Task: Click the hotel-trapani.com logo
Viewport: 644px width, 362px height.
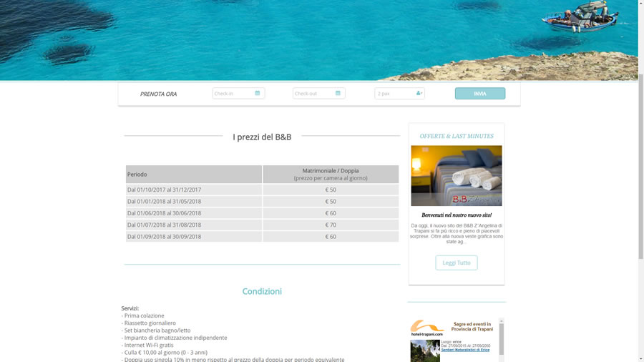Action: pyautogui.click(x=427, y=328)
